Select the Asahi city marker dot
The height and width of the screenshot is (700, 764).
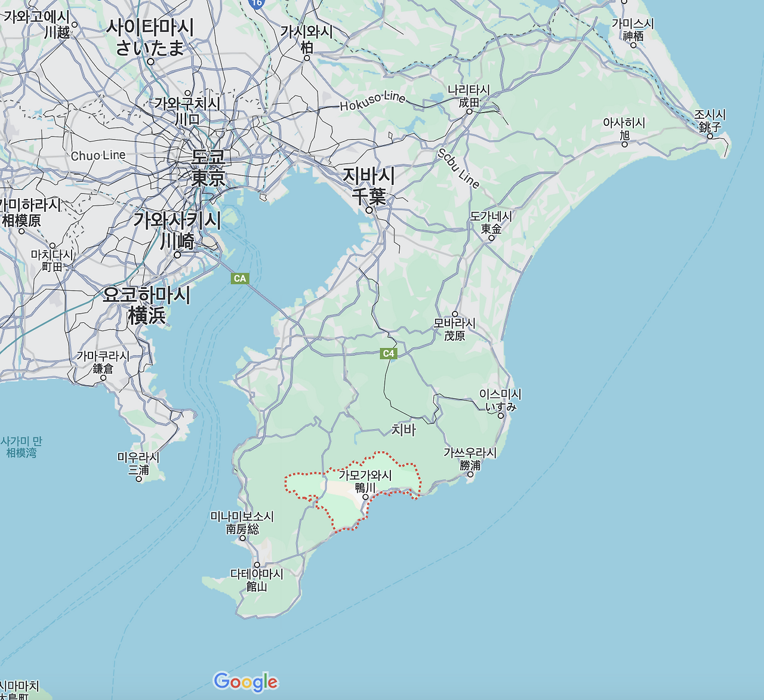click(625, 145)
